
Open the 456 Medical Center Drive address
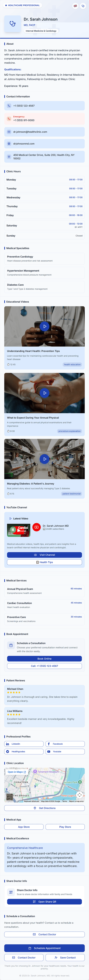click(x=44, y=157)
